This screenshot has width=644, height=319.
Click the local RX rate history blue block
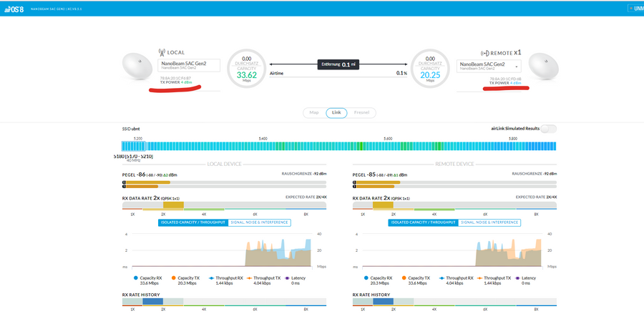coord(153,301)
